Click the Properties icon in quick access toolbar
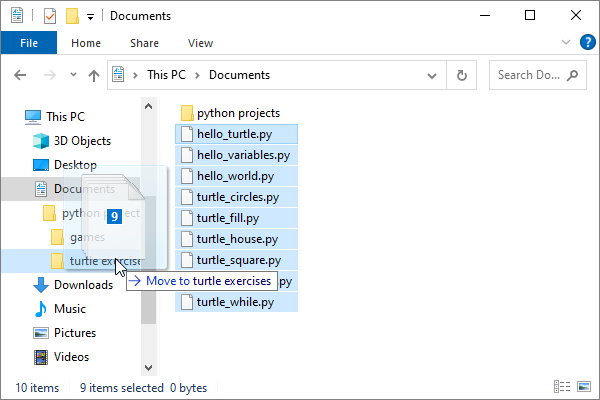The height and width of the screenshot is (400, 600). [50, 16]
